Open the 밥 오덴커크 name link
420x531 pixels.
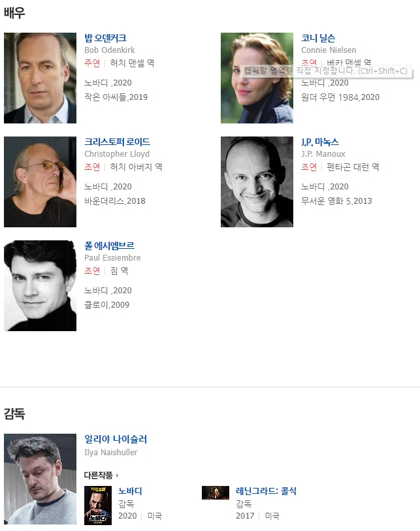click(x=105, y=38)
